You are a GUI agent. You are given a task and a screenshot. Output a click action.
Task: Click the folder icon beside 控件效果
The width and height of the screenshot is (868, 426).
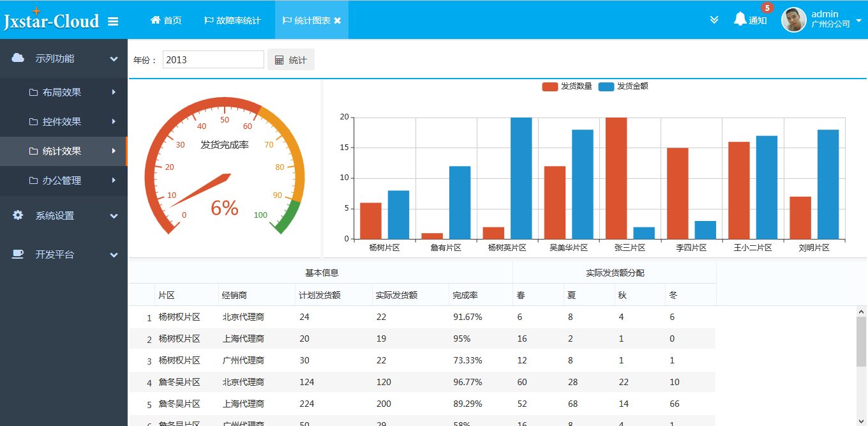33,122
